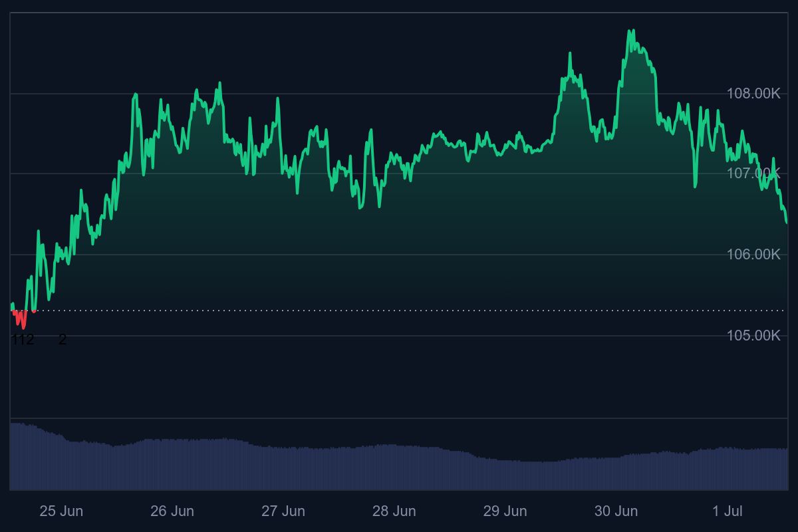Select the 26 Jun date label
The height and width of the screenshot is (532, 798).
[172, 511]
